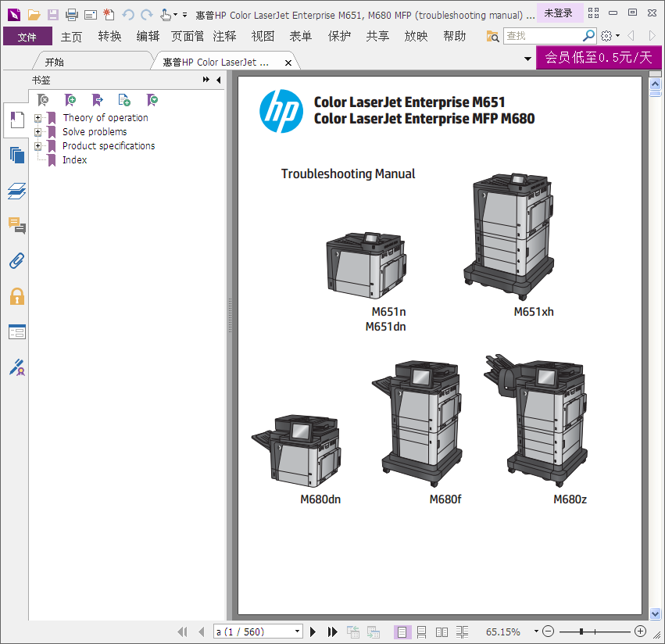Open the 主页 ribbon tab
Screen dimensions: 665x644
coord(71,37)
